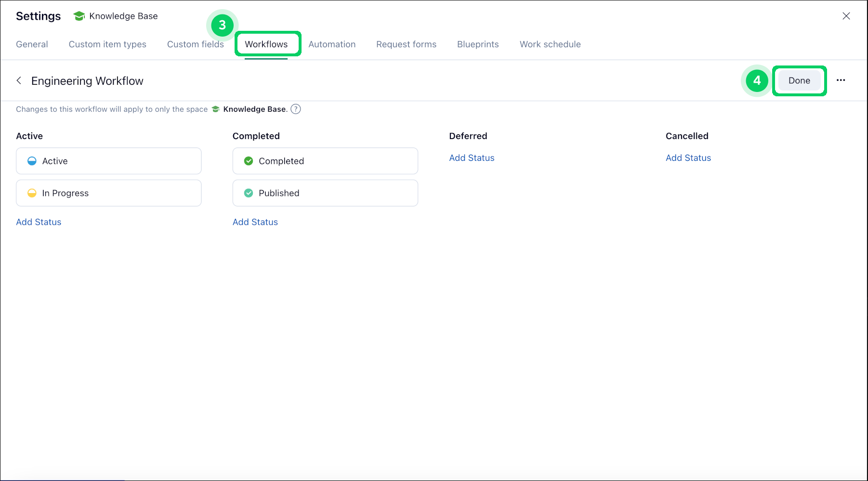
Task: Switch to the Work schedule tab
Action: (x=550, y=44)
